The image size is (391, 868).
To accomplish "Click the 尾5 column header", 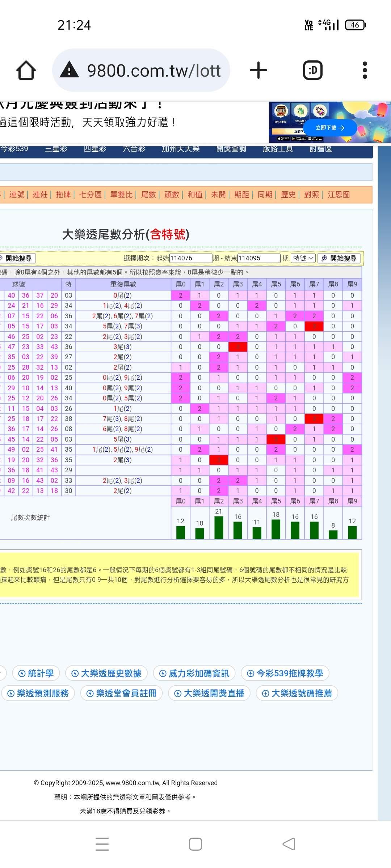I will (x=276, y=284).
